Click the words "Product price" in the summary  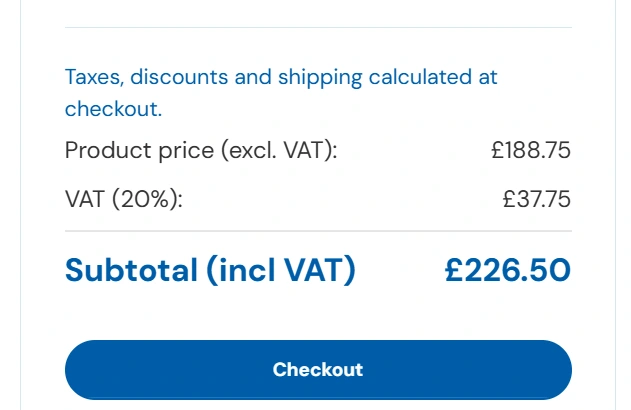click(x=139, y=151)
